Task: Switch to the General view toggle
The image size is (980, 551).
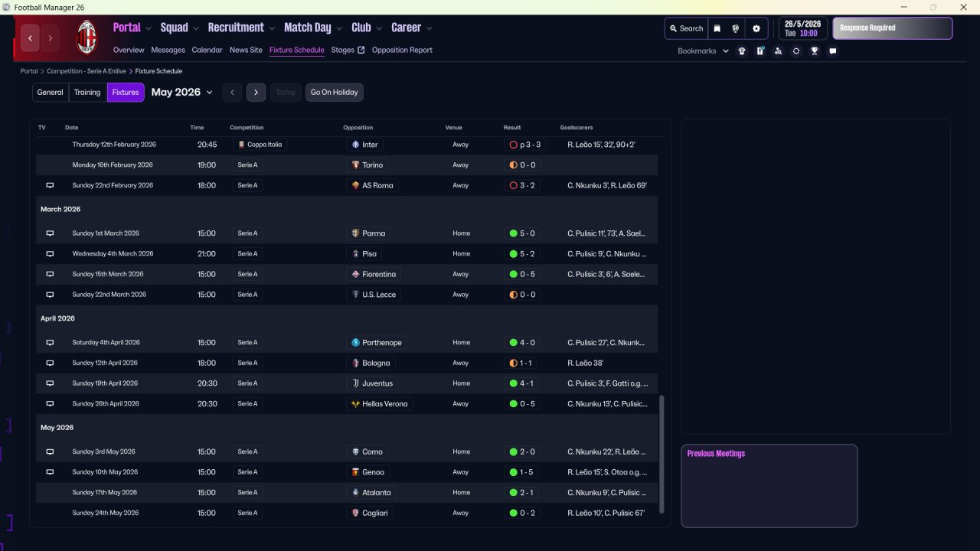Action: click(51, 93)
